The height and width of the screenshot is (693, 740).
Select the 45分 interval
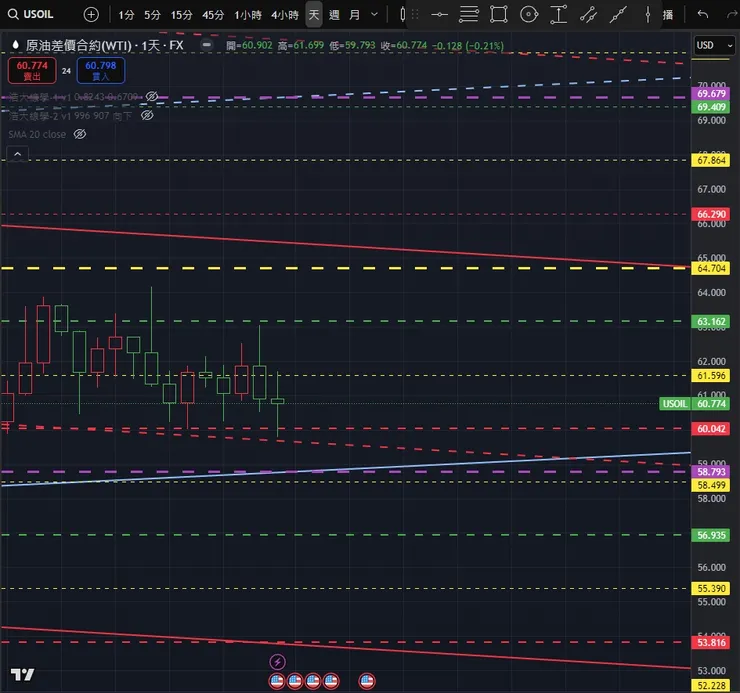213,15
